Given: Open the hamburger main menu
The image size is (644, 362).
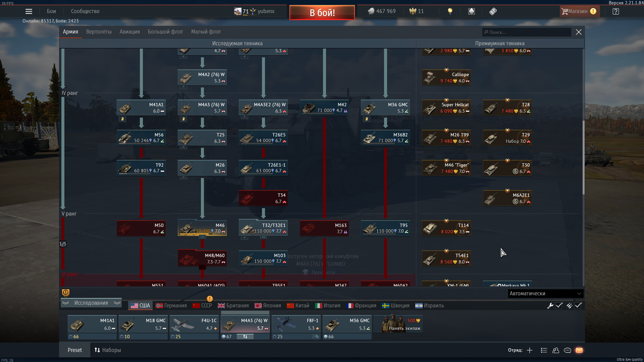Looking at the screenshot, I should click(x=29, y=11).
